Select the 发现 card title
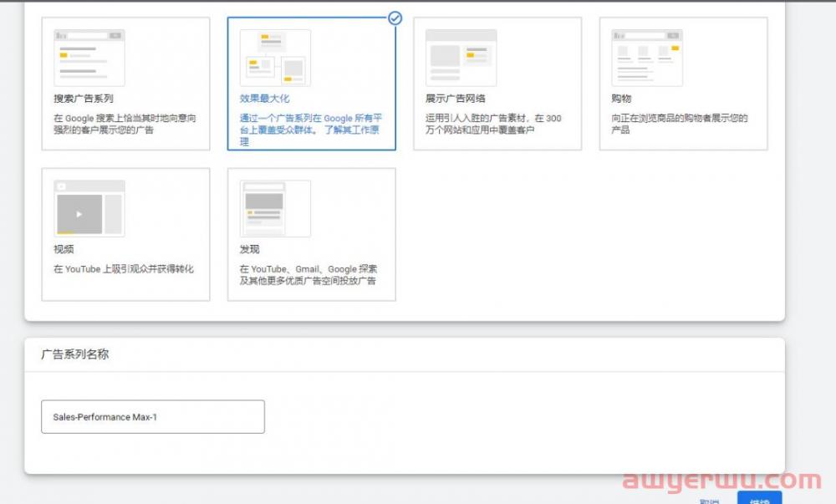Viewport: 836px width, 504px height. coord(250,249)
